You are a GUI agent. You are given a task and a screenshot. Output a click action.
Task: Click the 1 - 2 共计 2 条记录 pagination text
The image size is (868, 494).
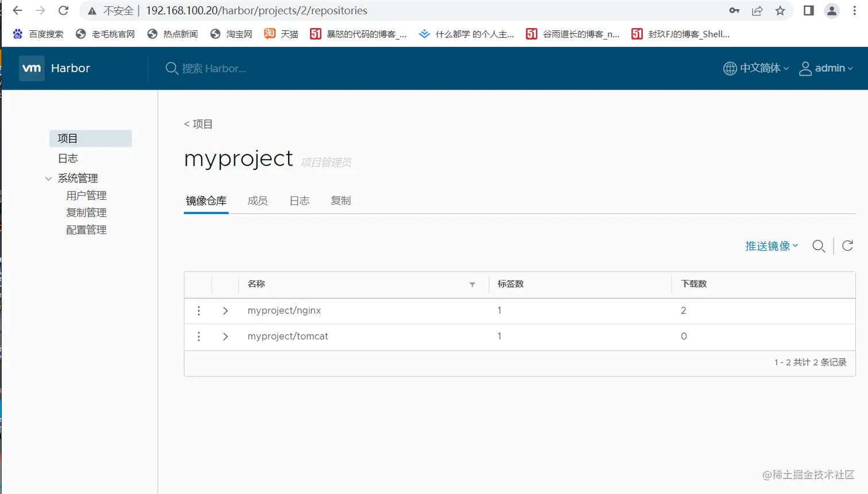tap(810, 362)
